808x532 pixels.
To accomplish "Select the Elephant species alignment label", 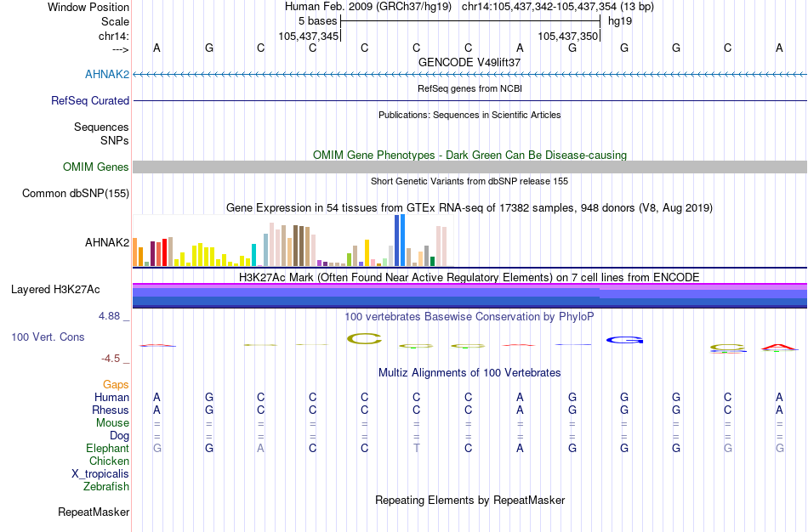I will tap(107, 448).
